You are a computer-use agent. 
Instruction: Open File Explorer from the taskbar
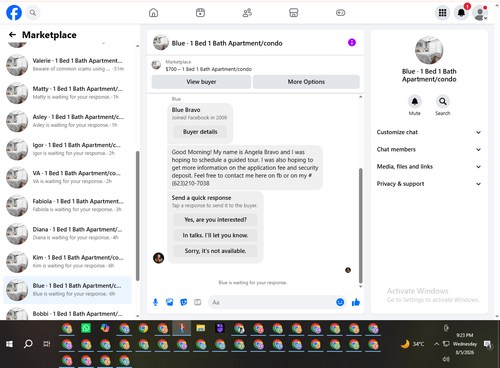click(201, 328)
